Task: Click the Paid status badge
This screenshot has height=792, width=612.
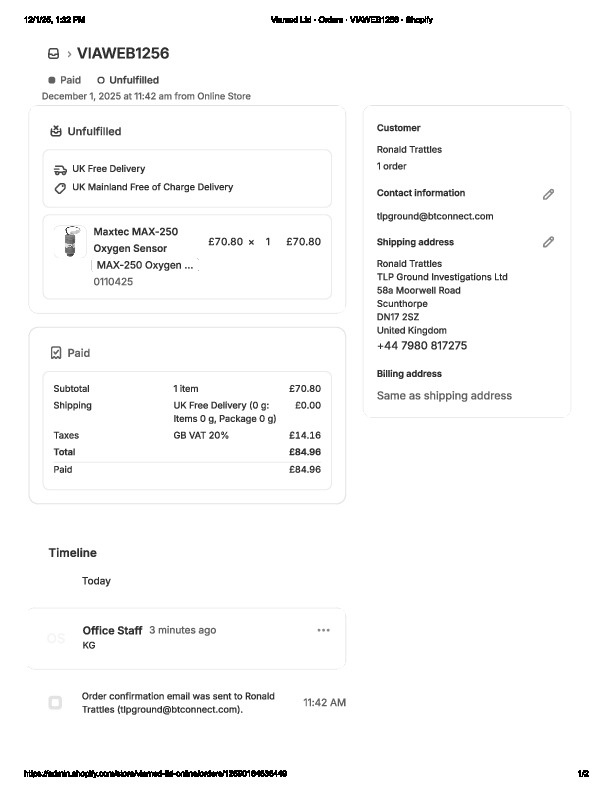Action: (x=64, y=80)
